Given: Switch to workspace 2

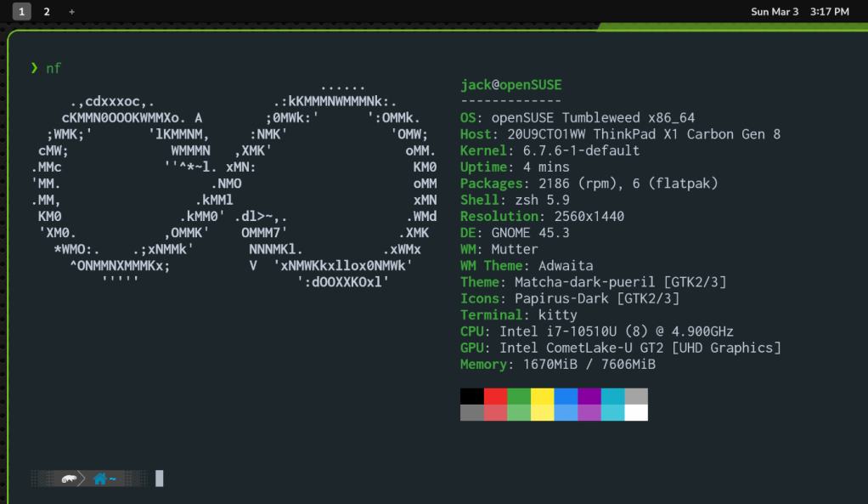Looking at the screenshot, I should point(47,12).
